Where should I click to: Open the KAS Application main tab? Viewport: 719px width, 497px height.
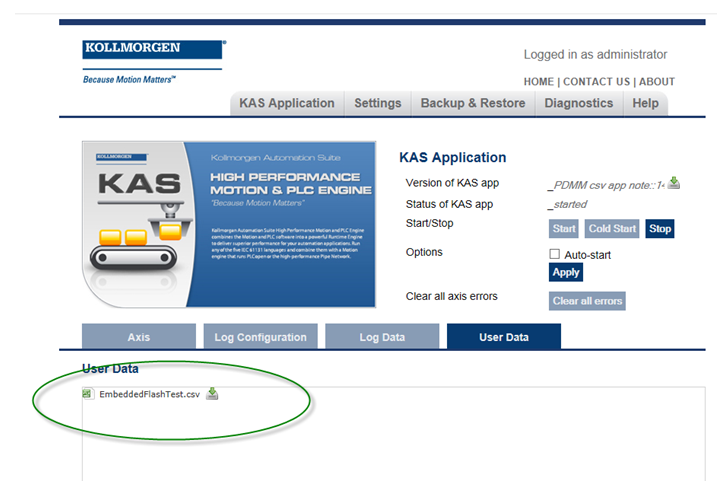coord(287,103)
